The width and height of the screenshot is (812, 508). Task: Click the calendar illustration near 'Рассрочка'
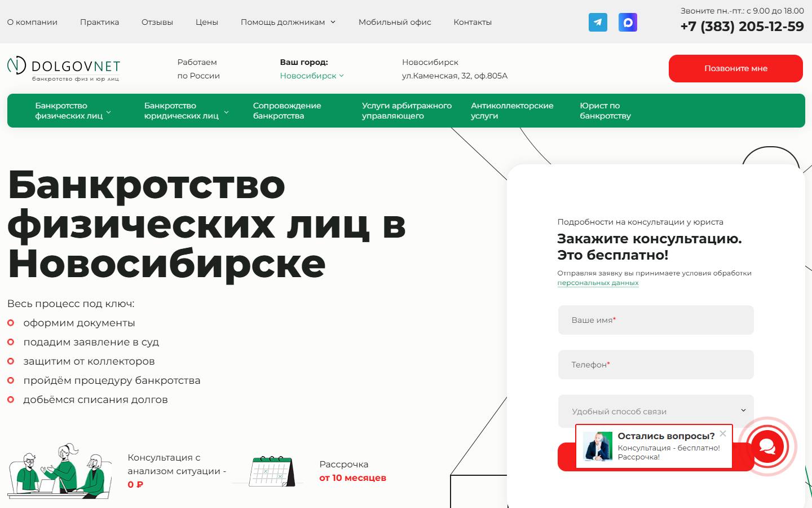pyautogui.click(x=272, y=471)
